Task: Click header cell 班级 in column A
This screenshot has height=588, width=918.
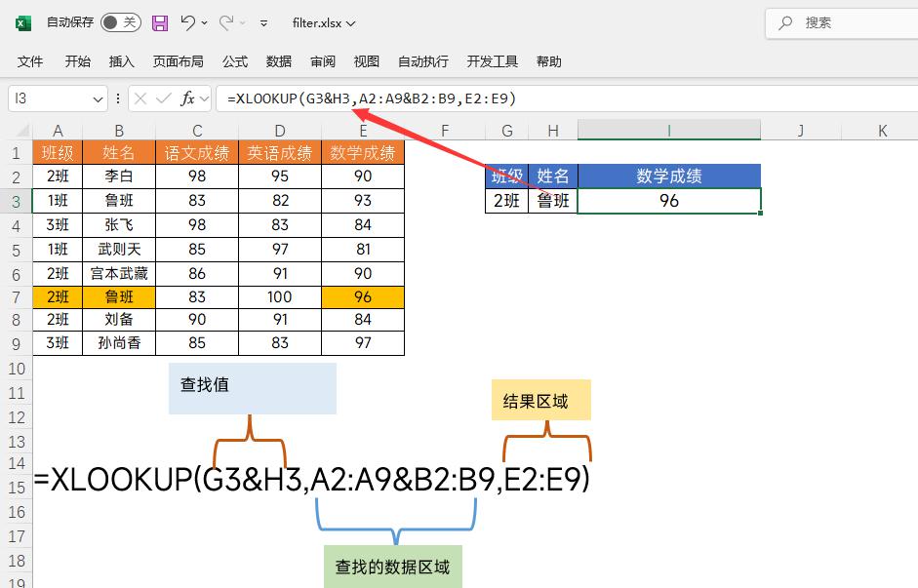Action: [x=58, y=153]
